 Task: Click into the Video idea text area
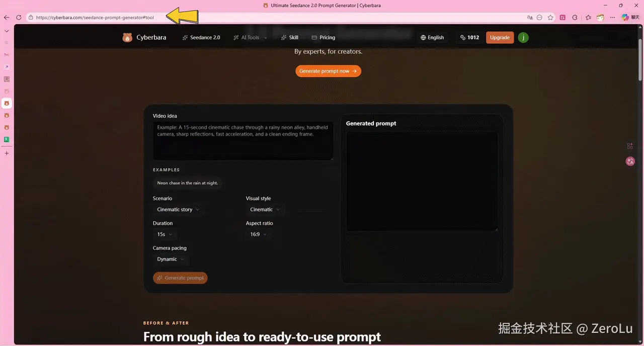click(243, 141)
